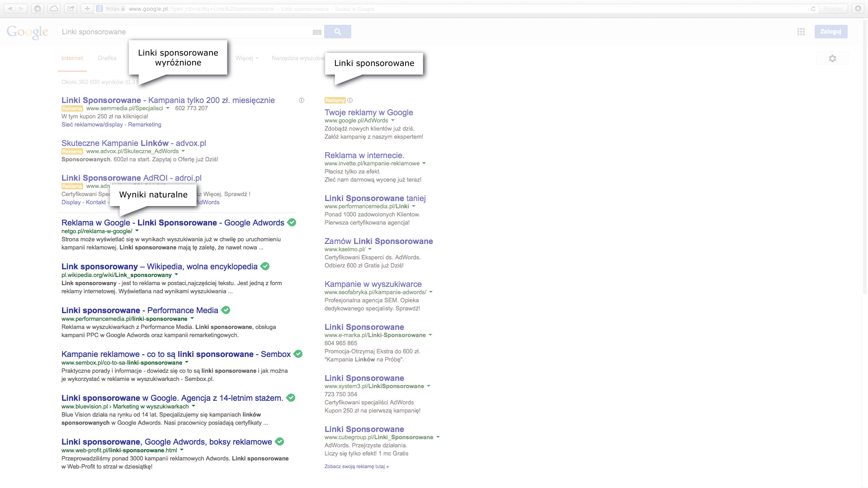This screenshot has height=488, width=868.
Task: Open iCloud Tabs cloud icon
Action: pyautogui.click(x=54, y=9)
